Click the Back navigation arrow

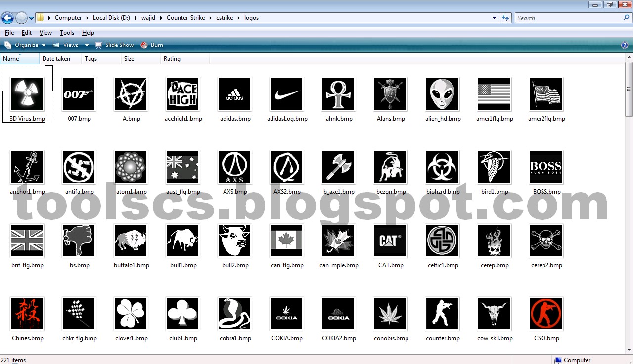[7, 18]
